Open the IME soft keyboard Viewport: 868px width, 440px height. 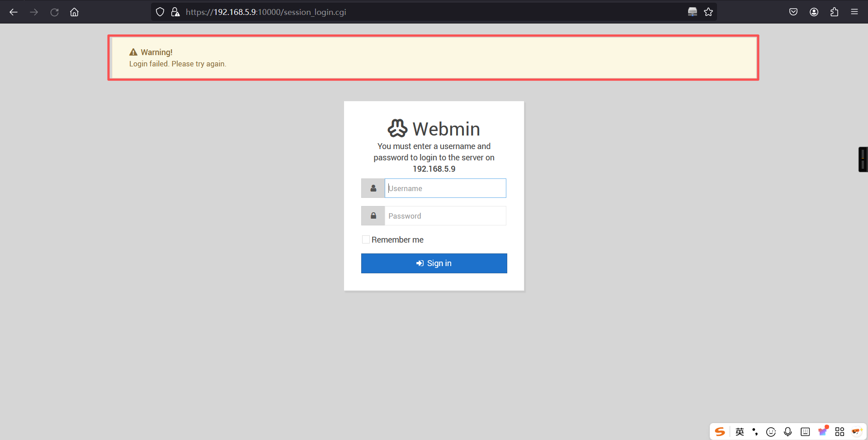(805, 432)
